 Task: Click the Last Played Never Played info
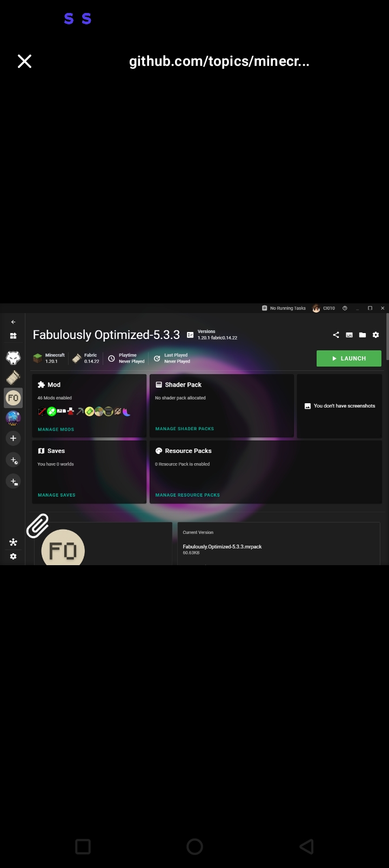click(171, 358)
